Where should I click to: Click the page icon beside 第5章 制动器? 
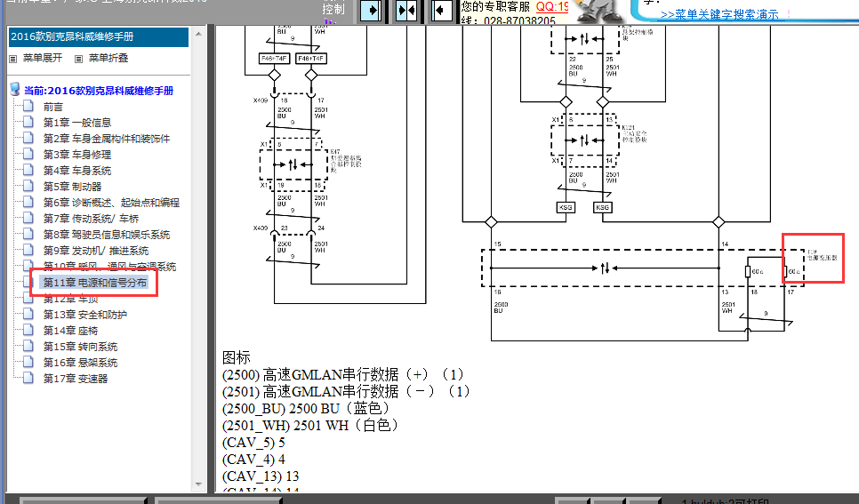(x=28, y=186)
